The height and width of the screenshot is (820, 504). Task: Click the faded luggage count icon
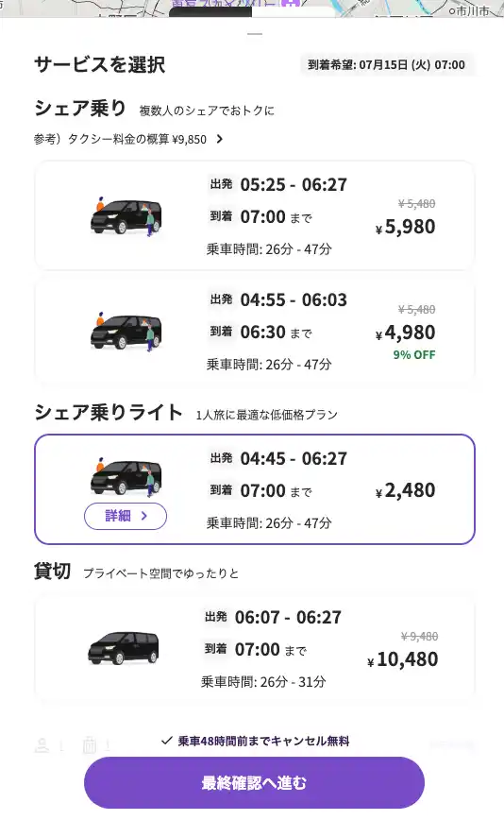pos(90,744)
